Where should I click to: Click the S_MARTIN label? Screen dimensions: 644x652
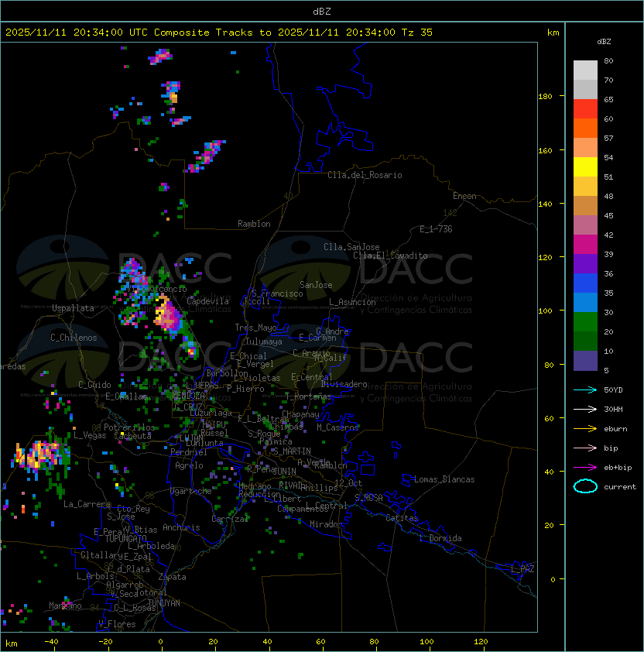point(292,451)
